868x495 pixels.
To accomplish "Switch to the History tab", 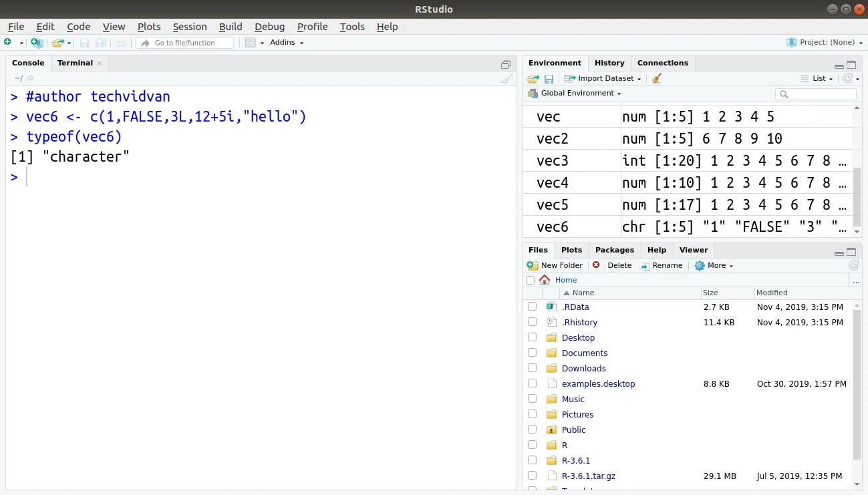I will [609, 62].
